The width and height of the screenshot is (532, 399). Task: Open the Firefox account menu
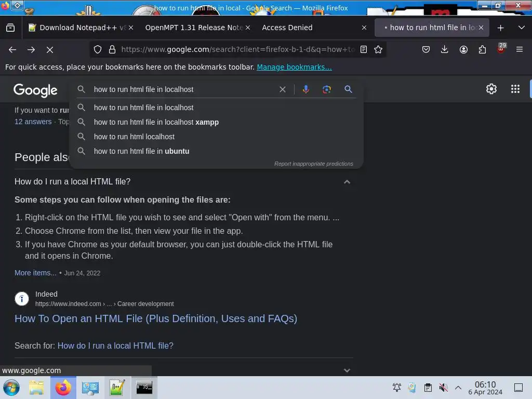[x=463, y=49]
